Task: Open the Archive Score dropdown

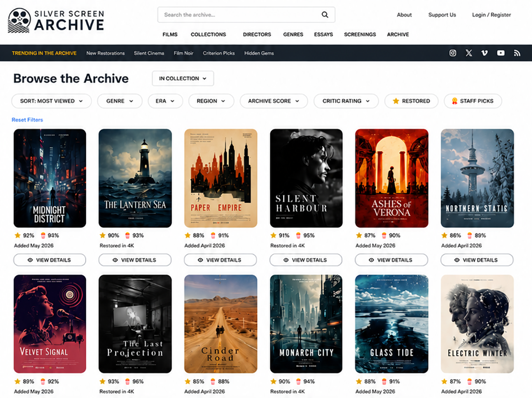Action: click(x=274, y=101)
